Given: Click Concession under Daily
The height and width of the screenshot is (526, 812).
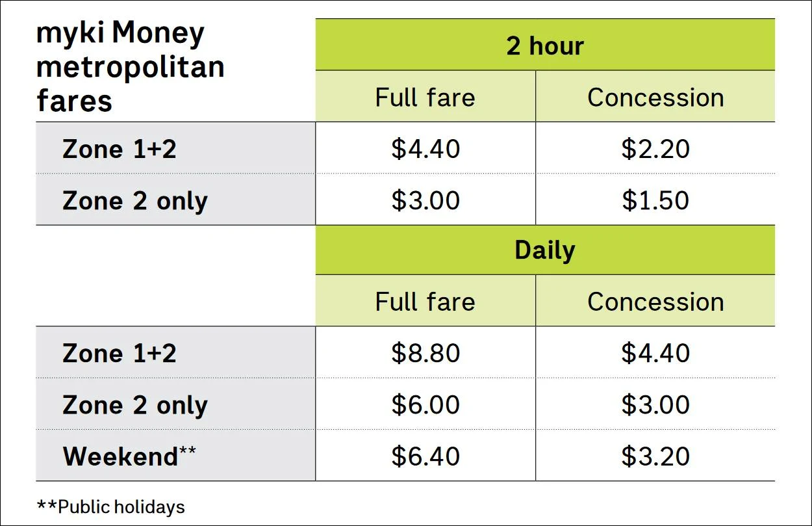Looking at the screenshot, I should (x=655, y=302).
